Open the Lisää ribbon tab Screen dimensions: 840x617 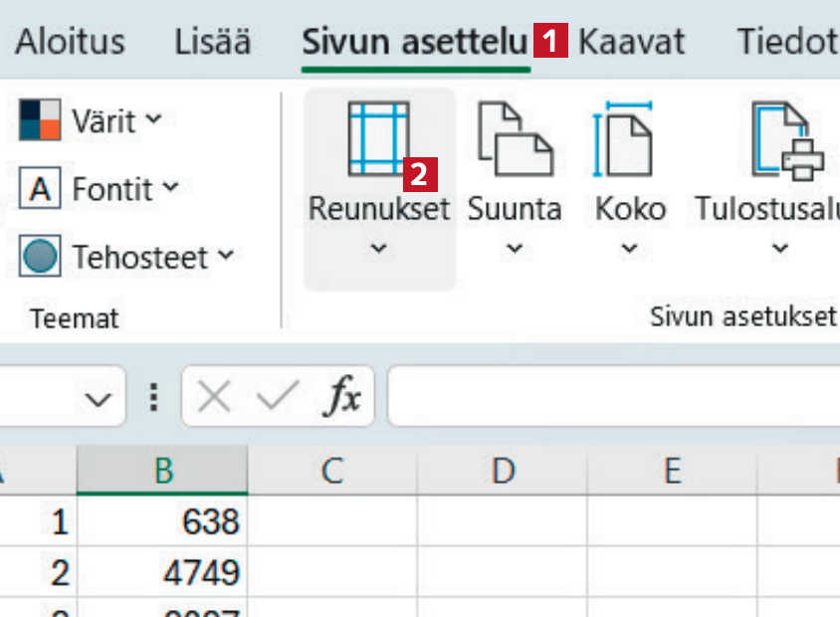[213, 43]
